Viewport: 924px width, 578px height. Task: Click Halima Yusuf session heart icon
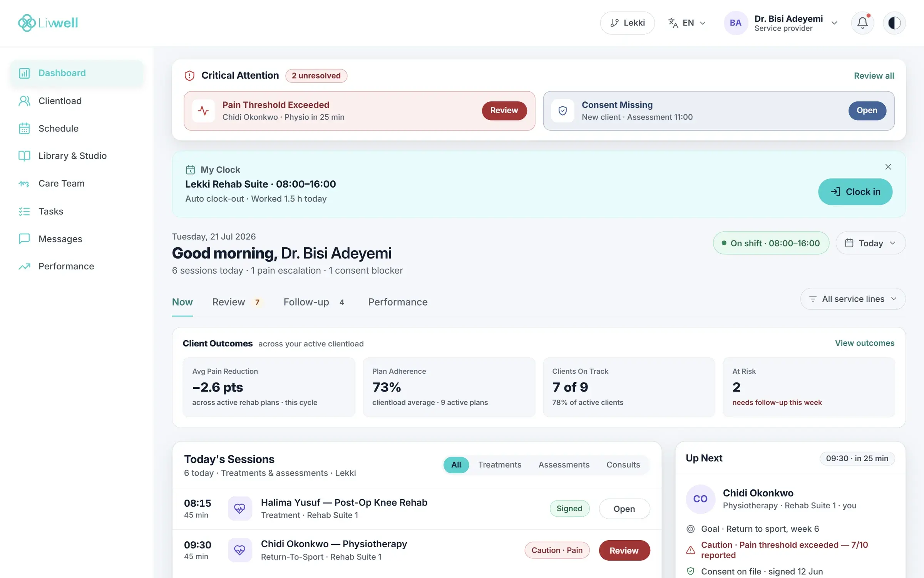[x=240, y=509]
